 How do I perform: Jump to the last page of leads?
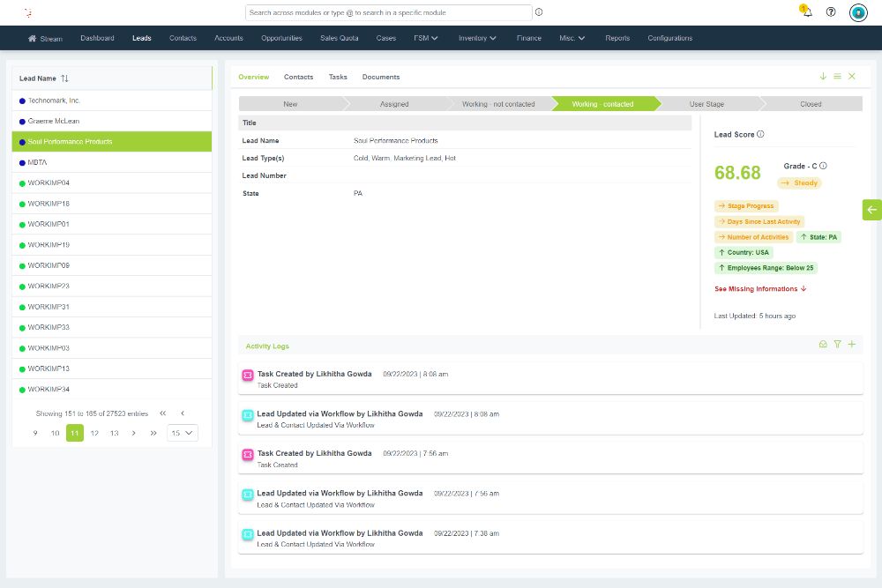click(153, 433)
